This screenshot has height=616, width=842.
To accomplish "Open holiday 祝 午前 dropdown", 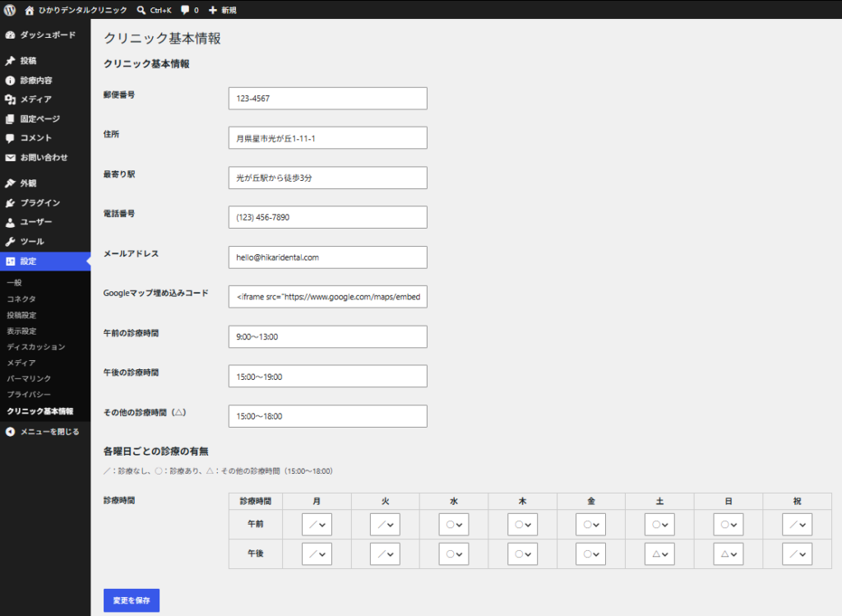I will pos(797,525).
